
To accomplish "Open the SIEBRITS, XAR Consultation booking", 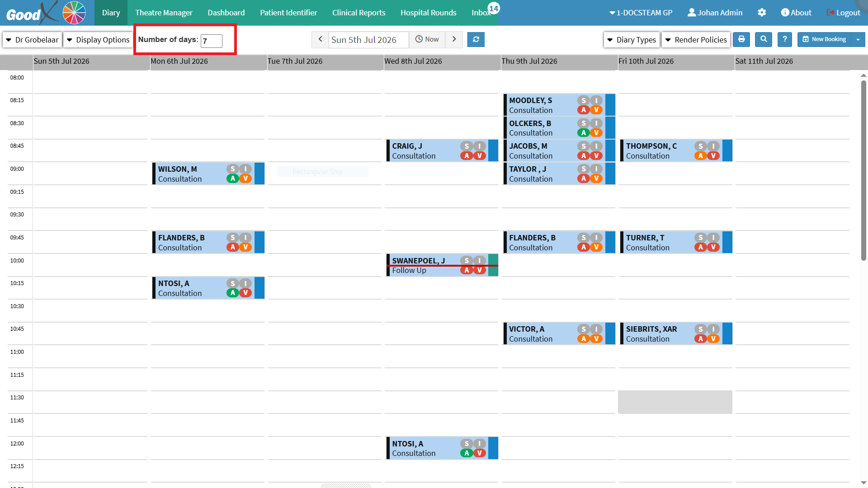I will [676, 333].
